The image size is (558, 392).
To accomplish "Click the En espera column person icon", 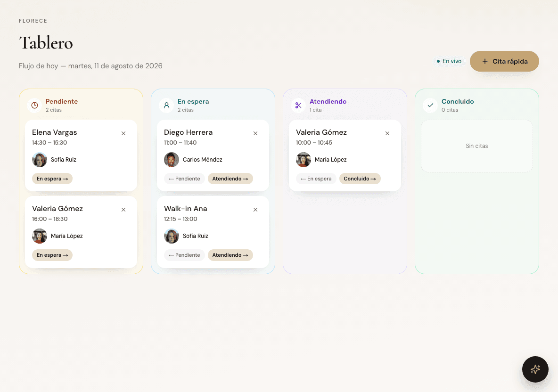I will pos(166,105).
